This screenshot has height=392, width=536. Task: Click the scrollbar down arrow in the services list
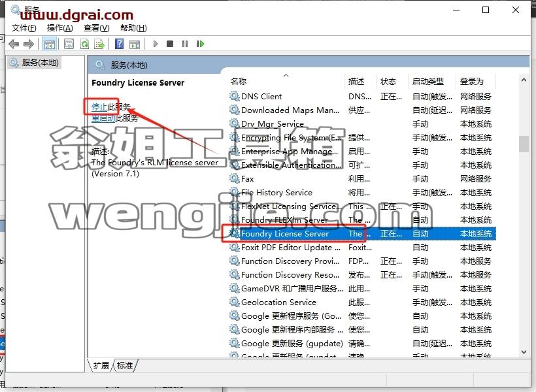pos(524,352)
